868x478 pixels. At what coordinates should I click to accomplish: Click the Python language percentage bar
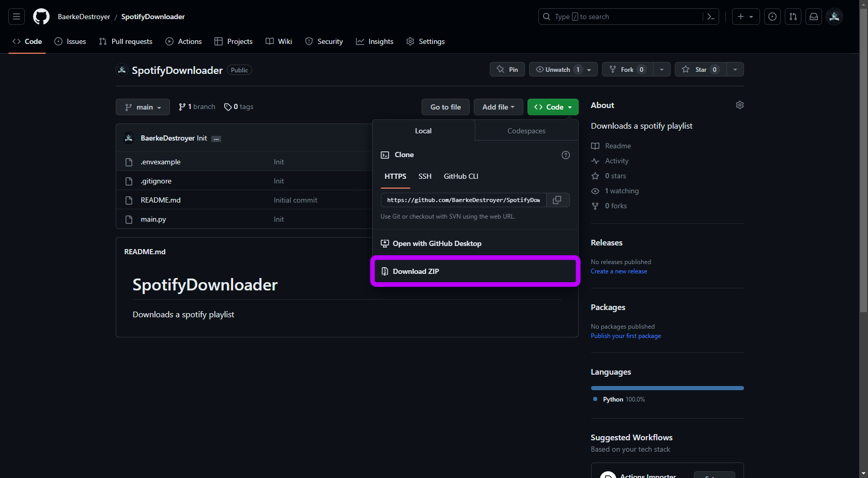point(667,388)
